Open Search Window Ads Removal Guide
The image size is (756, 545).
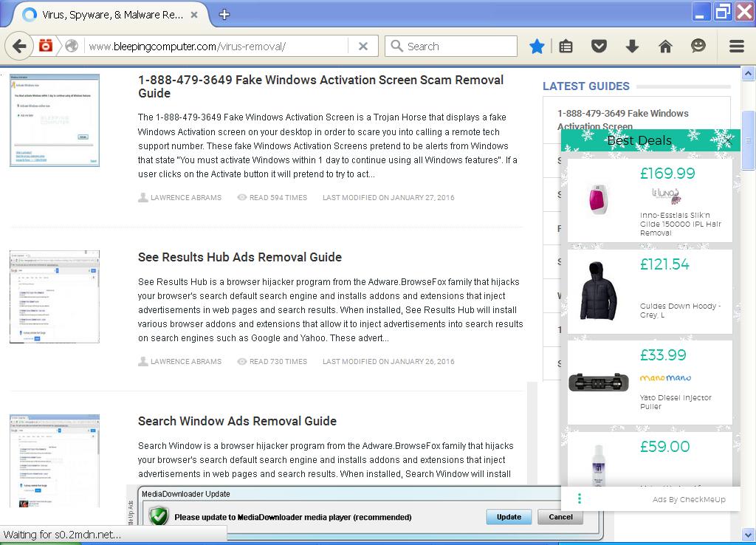point(237,421)
